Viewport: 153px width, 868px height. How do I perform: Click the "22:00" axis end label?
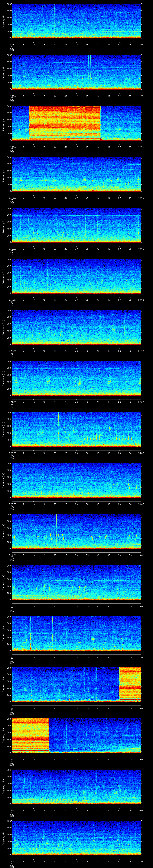tap(141, 402)
